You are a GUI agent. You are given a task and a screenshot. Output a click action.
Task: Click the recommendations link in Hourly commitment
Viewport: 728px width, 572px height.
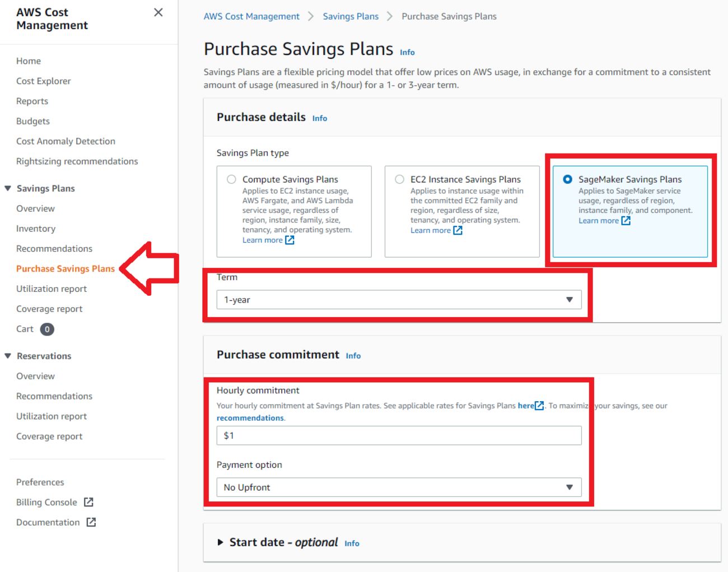point(250,418)
